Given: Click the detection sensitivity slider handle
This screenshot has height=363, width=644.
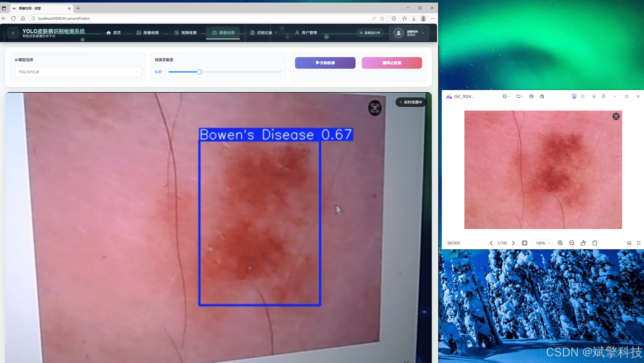Looking at the screenshot, I should (x=199, y=72).
